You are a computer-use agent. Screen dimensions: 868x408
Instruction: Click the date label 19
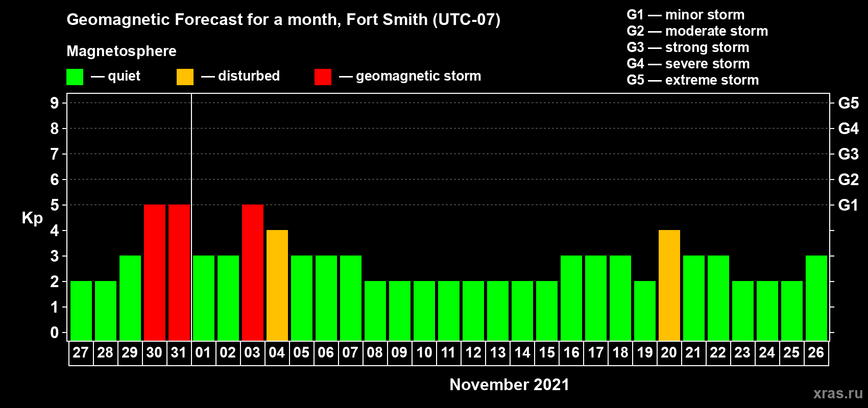(x=644, y=352)
